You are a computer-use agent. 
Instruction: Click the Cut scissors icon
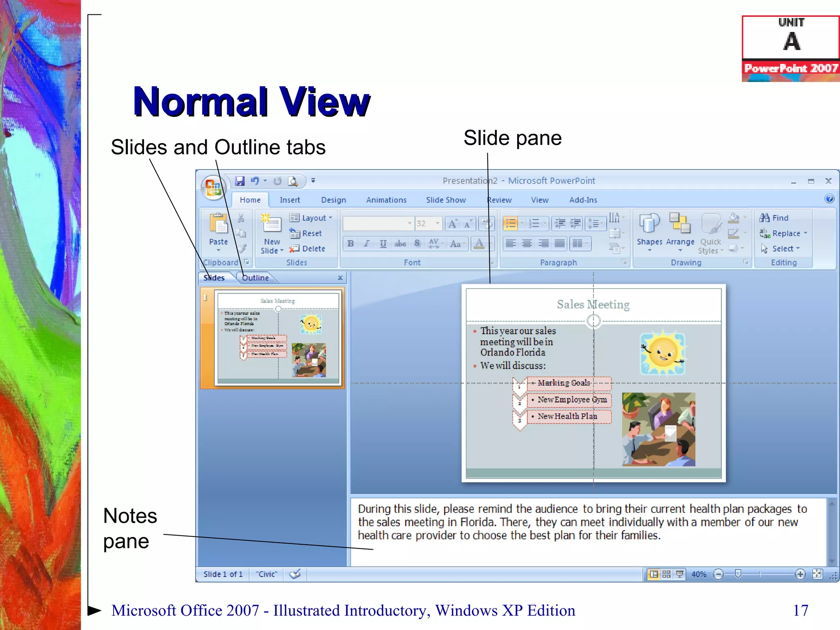pyautogui.click(x=241, y=218)
